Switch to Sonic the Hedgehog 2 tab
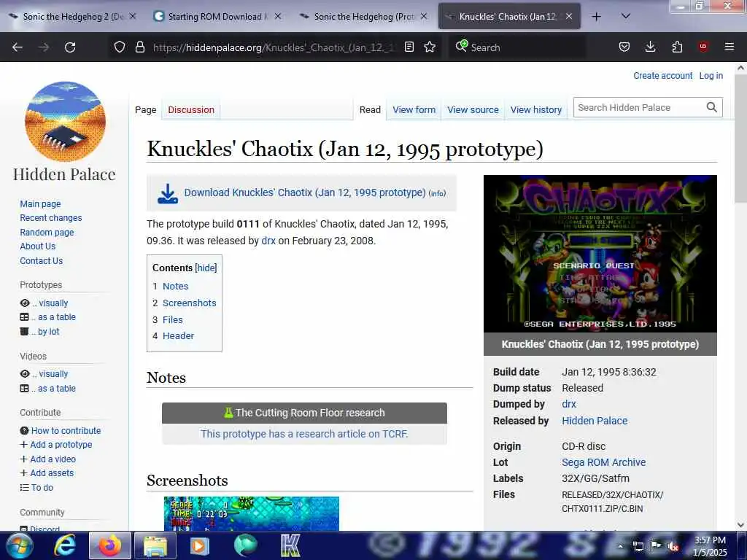 [x=74, y=16]
